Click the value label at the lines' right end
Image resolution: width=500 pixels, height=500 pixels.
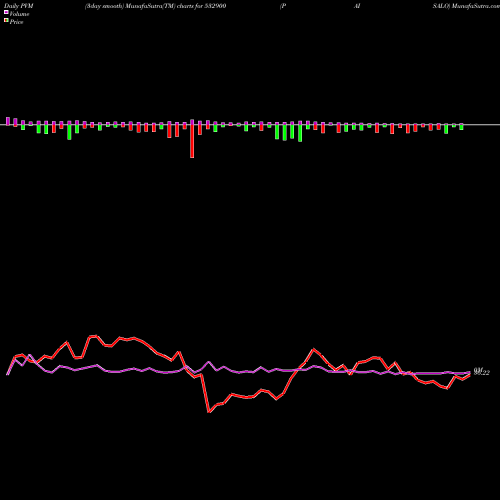coord(482,371)
